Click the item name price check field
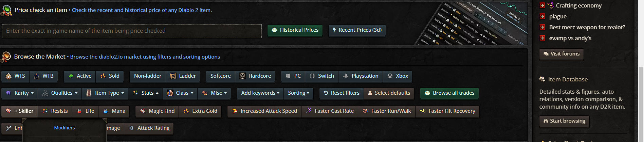This screenshot has width=644, height=142. [132, 31]
